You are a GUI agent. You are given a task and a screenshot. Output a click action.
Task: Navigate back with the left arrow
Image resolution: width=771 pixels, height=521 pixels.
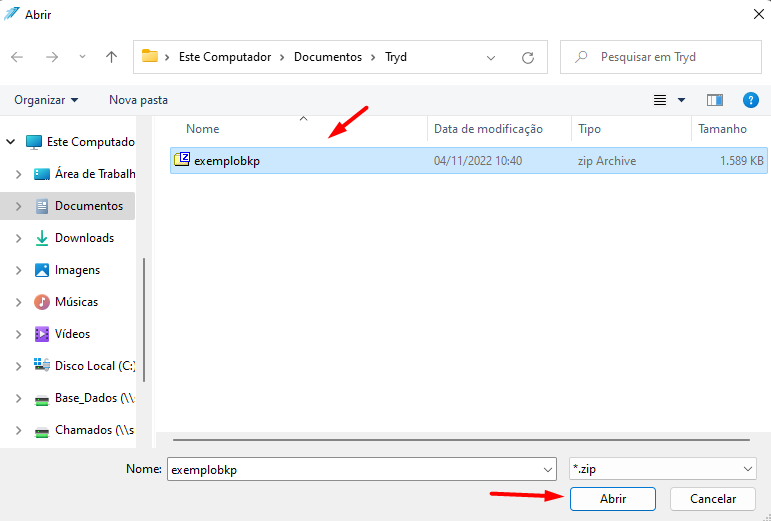click(x=17, y=57)
